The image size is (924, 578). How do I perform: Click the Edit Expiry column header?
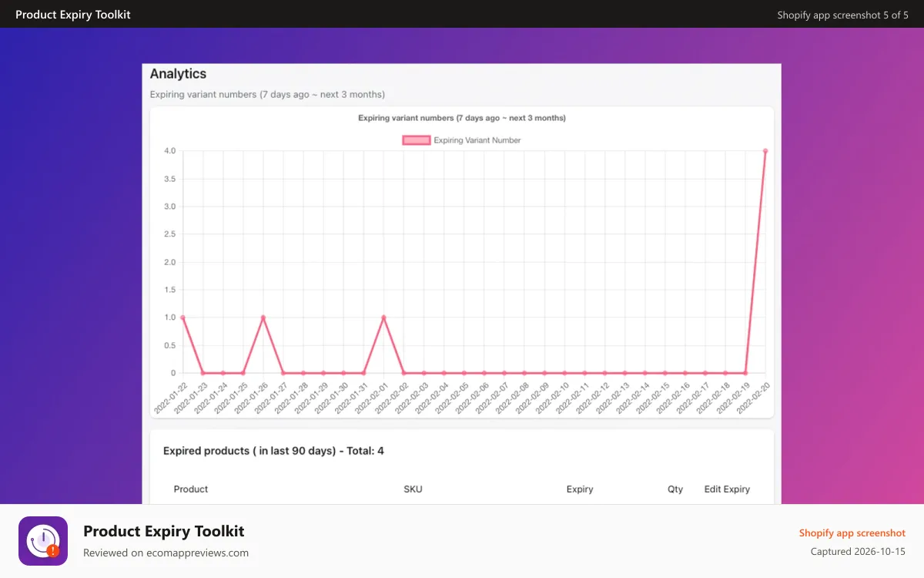click(x=727, y=489)
